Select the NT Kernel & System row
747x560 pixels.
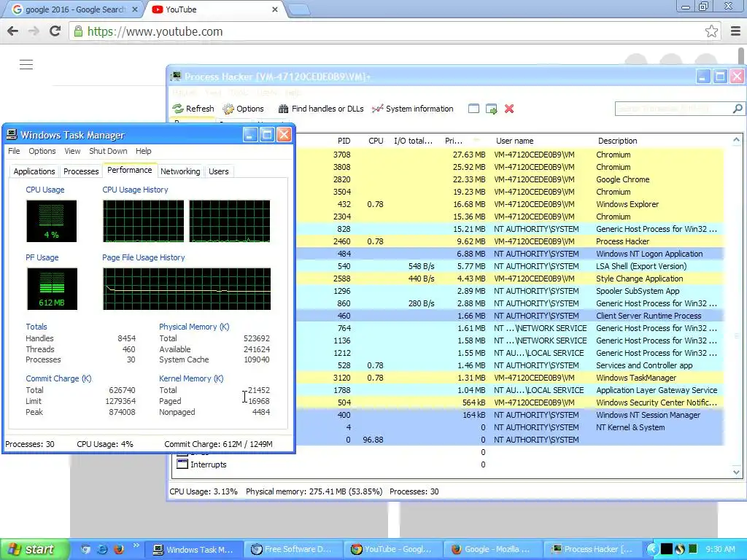[508, 427]
